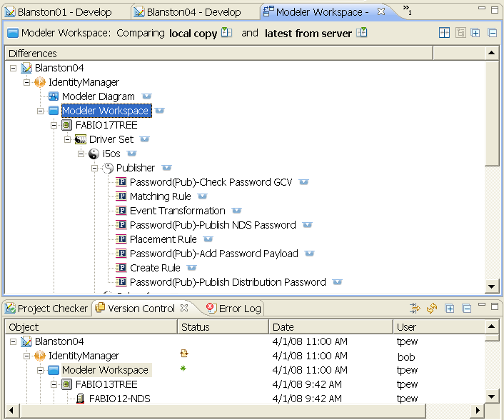Expand all in the Version Control panel
This screenshot has width=504, height=420.
[450, 309]
